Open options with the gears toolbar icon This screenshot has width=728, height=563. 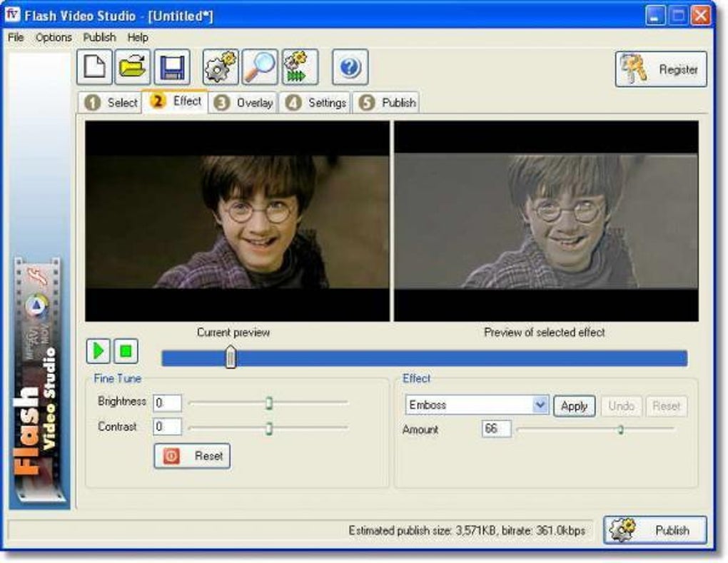tap(221, 67)
